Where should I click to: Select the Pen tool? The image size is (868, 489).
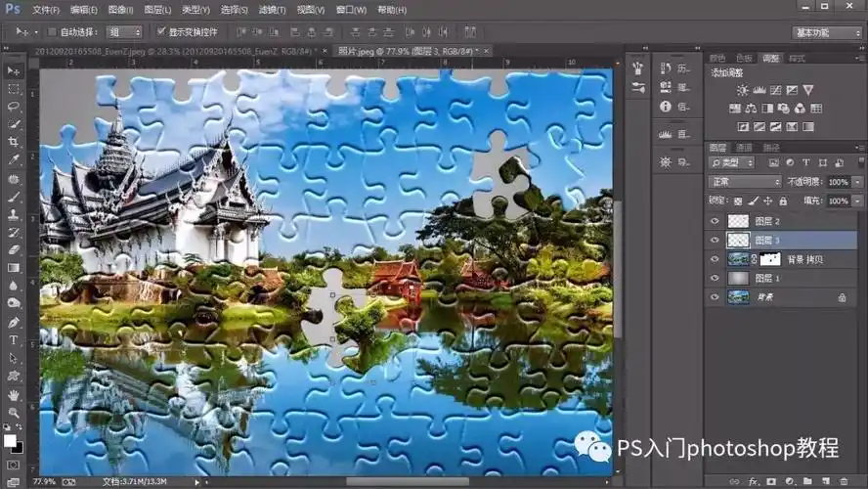click(14, 322)
